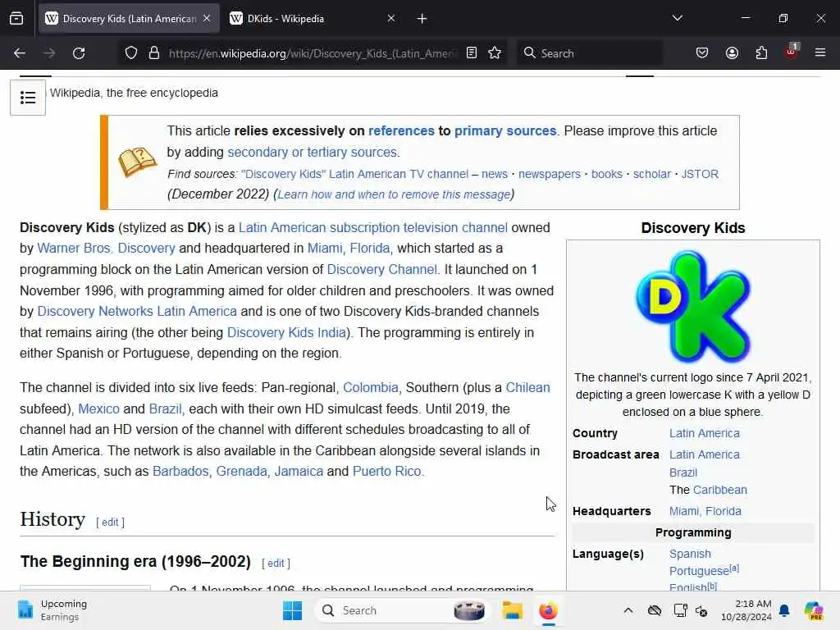Open 'Caribbean' link in infobox

point(719,491)
